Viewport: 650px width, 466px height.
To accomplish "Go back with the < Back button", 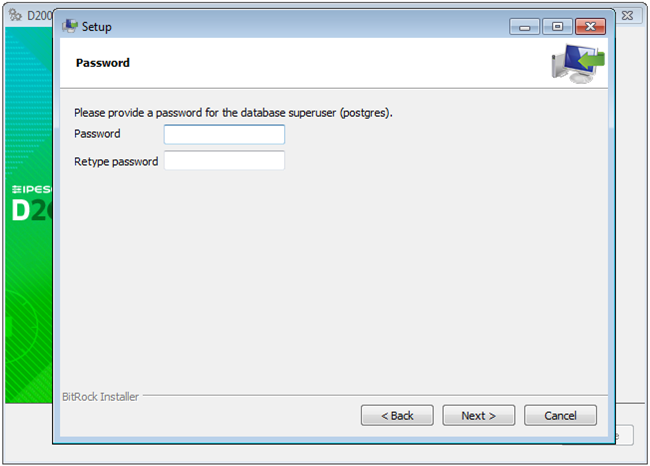I will (397, 415).
